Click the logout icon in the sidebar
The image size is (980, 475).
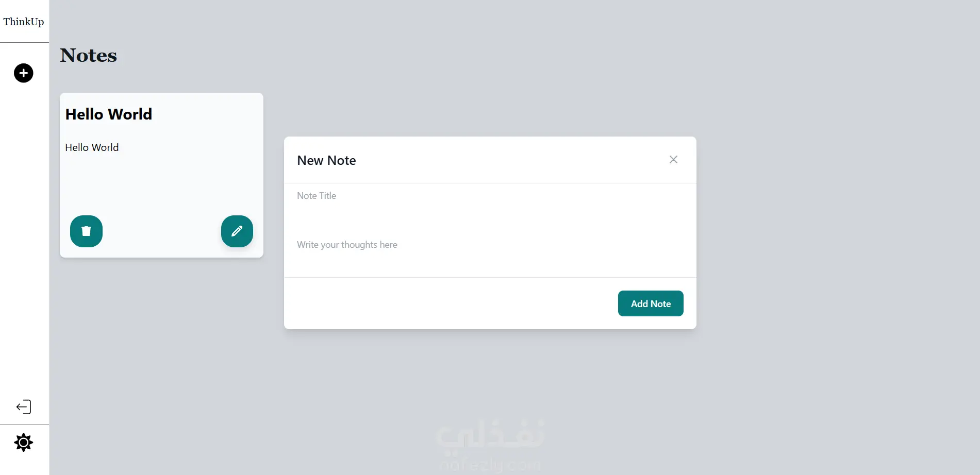[24, 407]
